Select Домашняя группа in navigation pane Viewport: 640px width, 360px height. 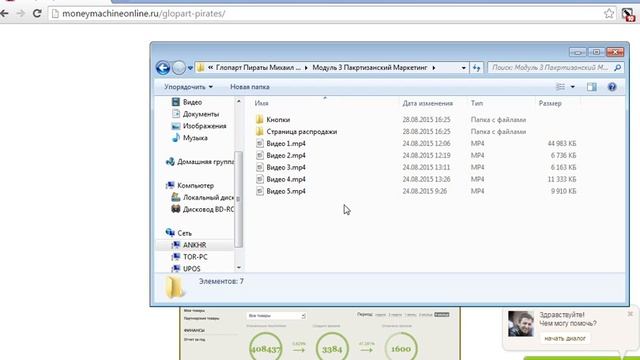tap(200, 162)
